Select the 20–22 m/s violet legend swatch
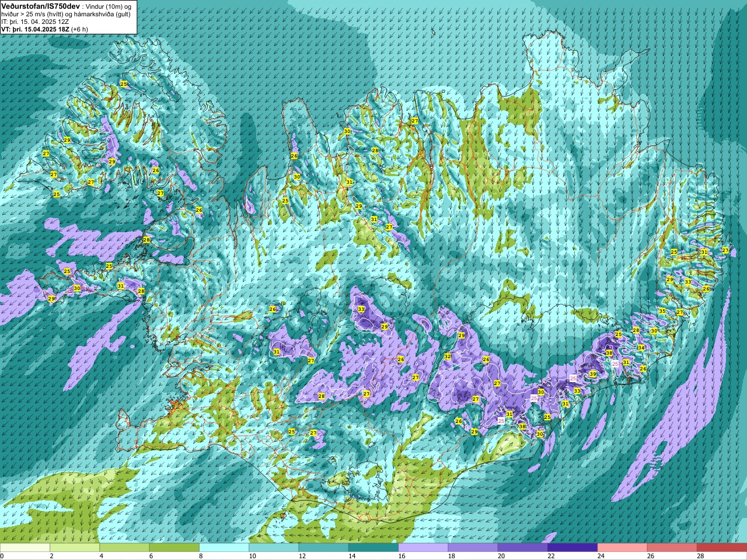 click(x=523, y=548)
